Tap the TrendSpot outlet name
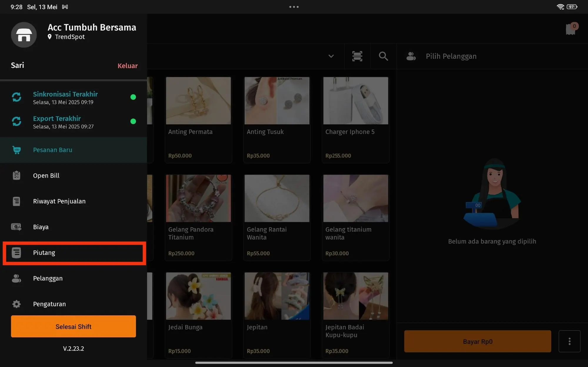The image size is (588, 367). click(70, 37)
